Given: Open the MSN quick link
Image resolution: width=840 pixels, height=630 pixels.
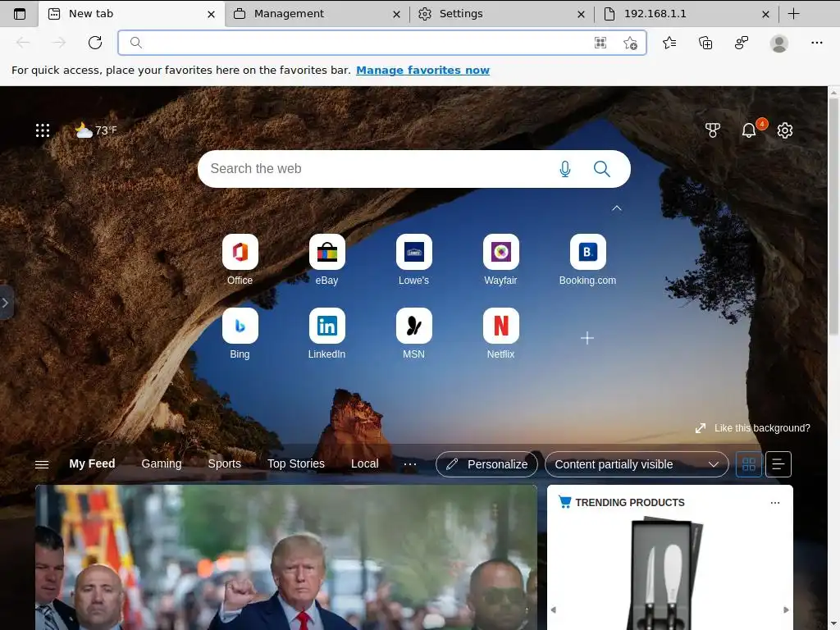Looking at the screenshot, I should 413,334.
